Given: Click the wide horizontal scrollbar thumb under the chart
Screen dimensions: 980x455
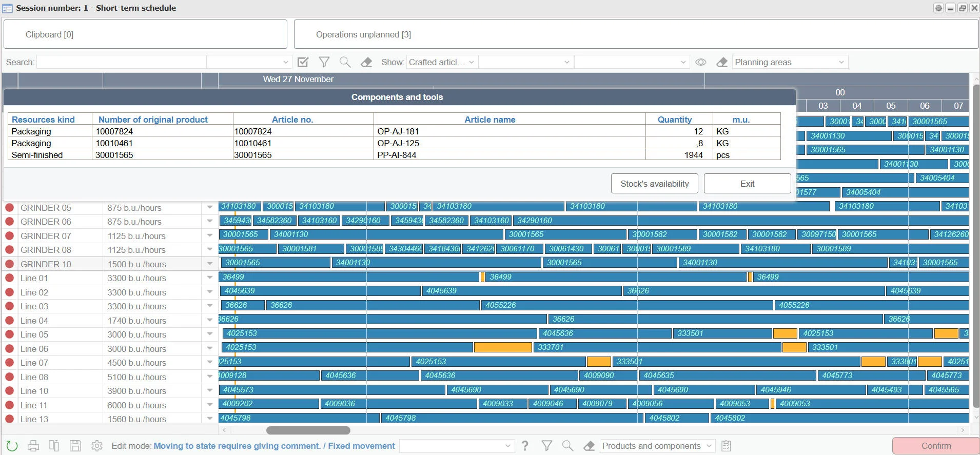Looking at the screenshot, I should [x=308, y=430].
